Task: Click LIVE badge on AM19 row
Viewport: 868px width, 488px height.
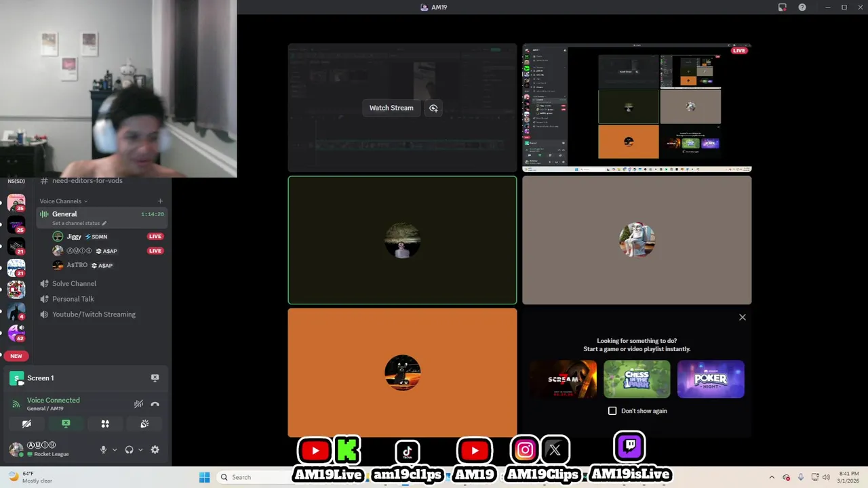Action: coord(155,251)
